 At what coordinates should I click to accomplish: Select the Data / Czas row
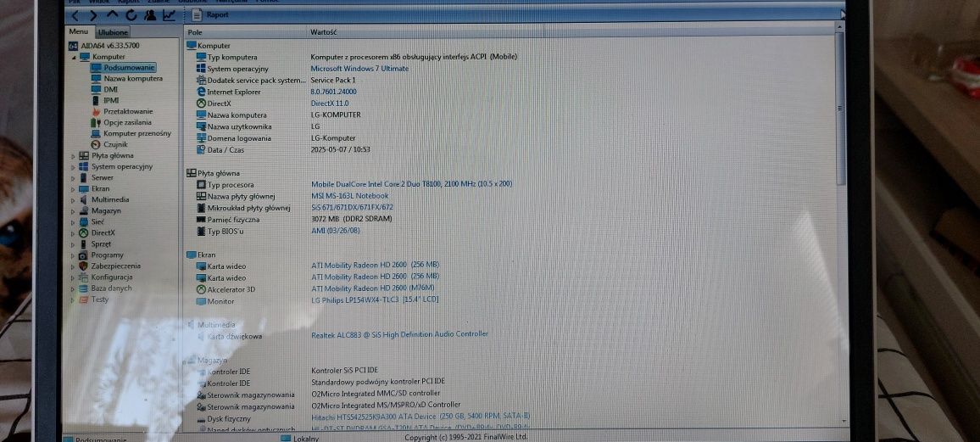pyautogui.click(x=509, y=150)
